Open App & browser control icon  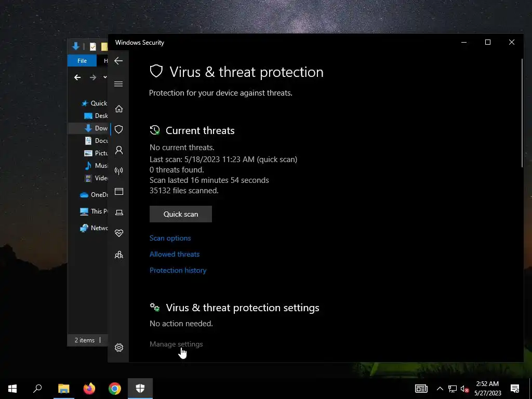coord(119,191)
